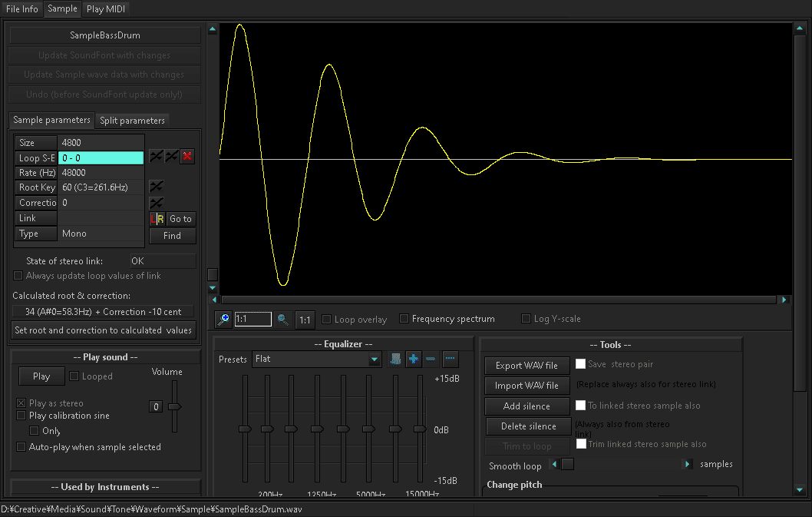
Task: Click the zoom-in magnifier with plus icon
Action: (x=223, y=318)
